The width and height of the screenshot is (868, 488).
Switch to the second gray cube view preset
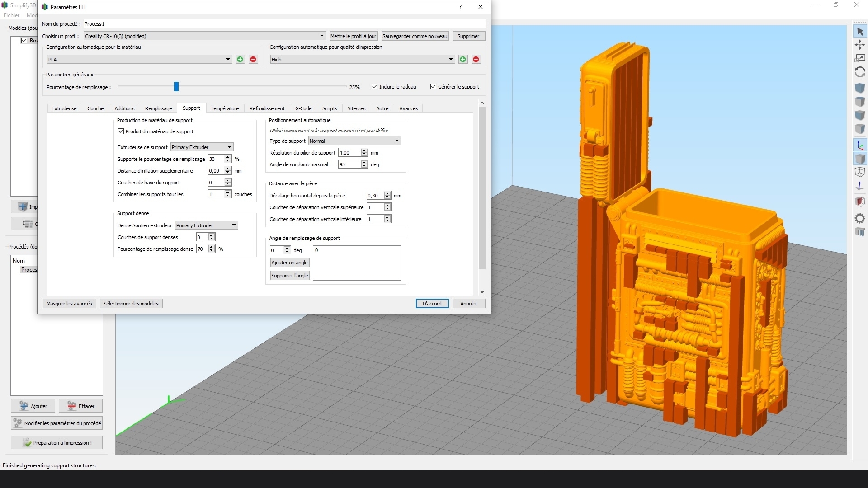pyautogui.click(x=860, y=102)
